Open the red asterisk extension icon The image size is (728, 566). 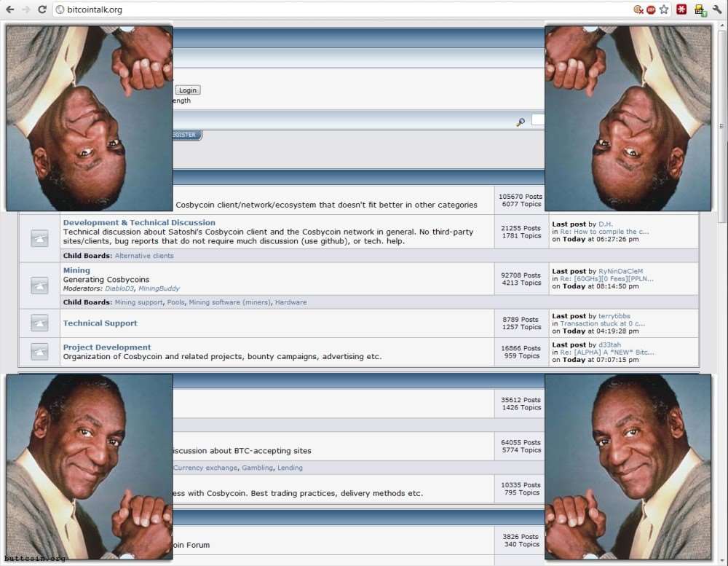tap(681, 9)
